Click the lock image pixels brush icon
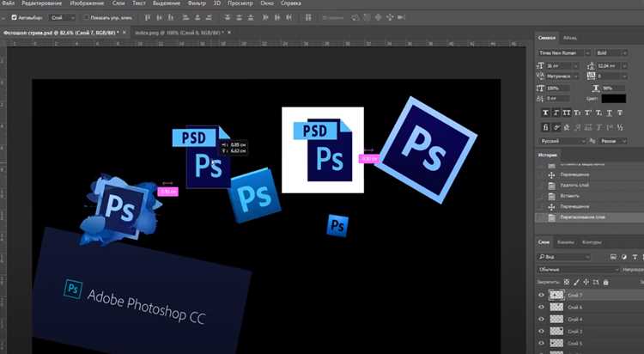Viewport: 644px width, 354px height. point(577,282)
